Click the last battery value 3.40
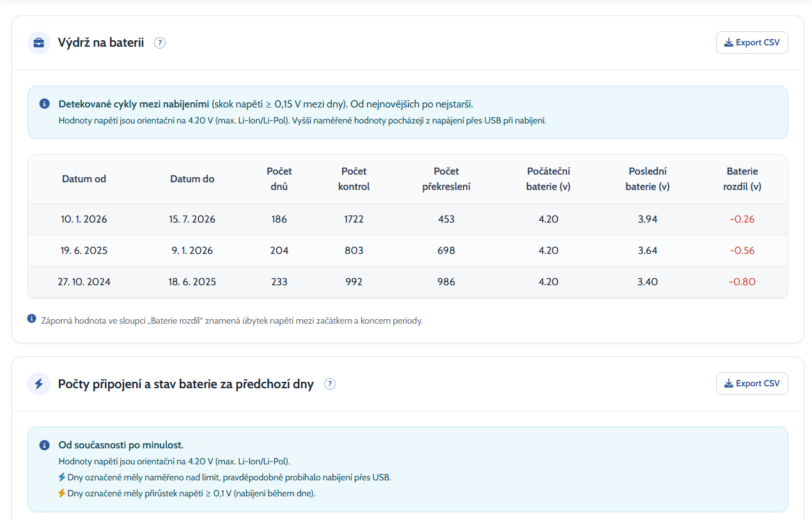Screen dimensions: 812x520 (x=648, y=282)
